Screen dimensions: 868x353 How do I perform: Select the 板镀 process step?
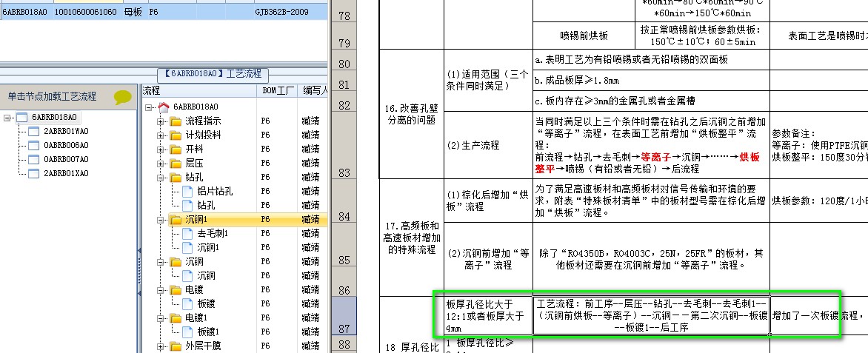[206, 303]
